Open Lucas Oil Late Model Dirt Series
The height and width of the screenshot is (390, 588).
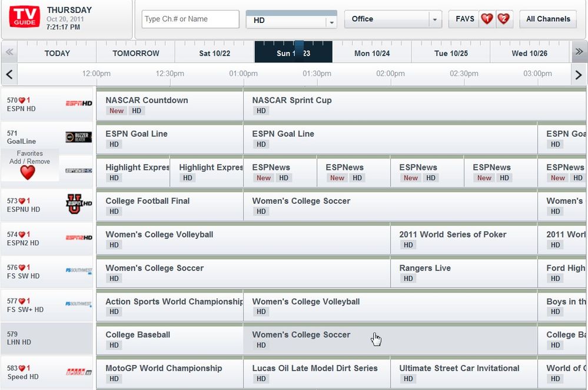pyautogui.click(x=317, y=374)
